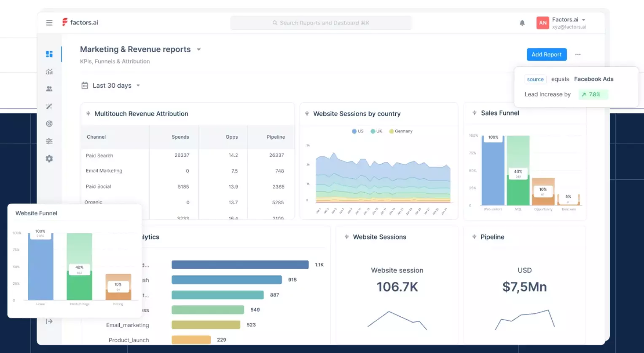Toggle the US legend in Website Sessions chart

pyautogui.click(x=357, y=131)
